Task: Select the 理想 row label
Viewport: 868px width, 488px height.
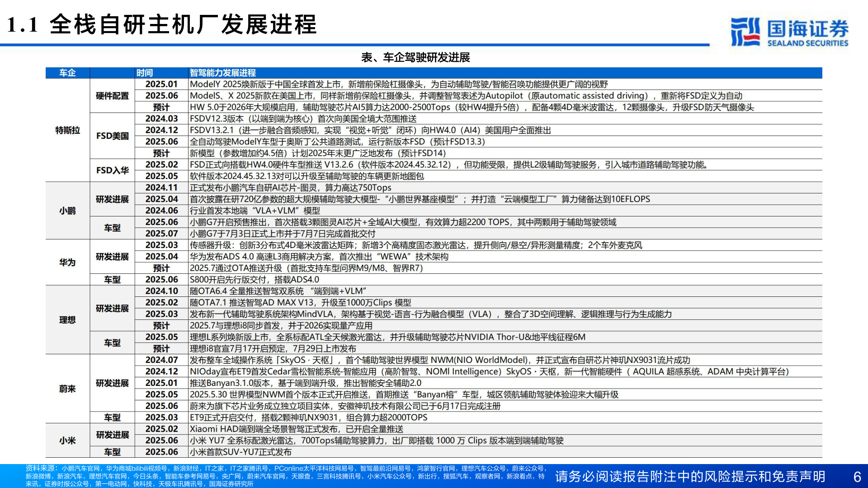Action: 67,320
